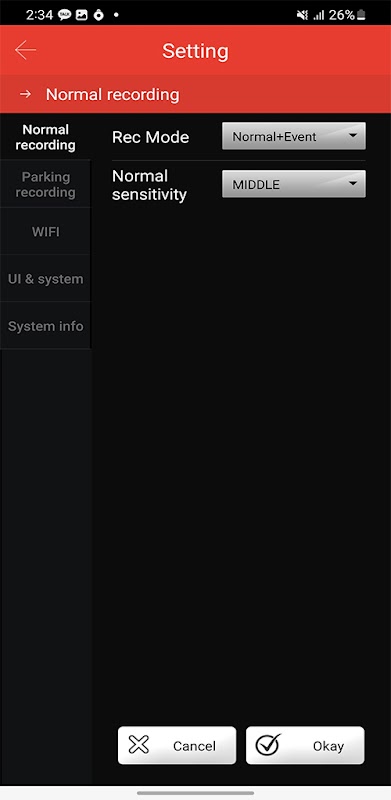The image size is (391, 800).
Task: Select the Normal recording sidebar tab
Action: pyautogui.click(x=45, y=137)
